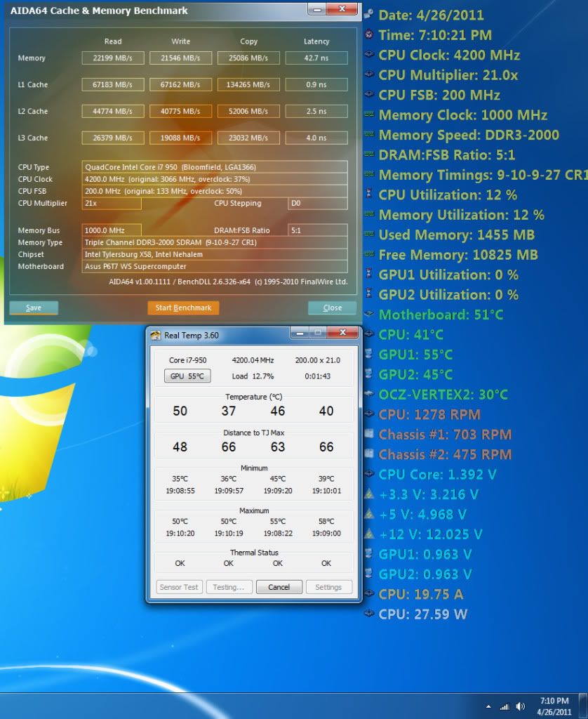Click icon next to Free Memory: 10825 MB
588x719 pixels.
coord(369,254)
